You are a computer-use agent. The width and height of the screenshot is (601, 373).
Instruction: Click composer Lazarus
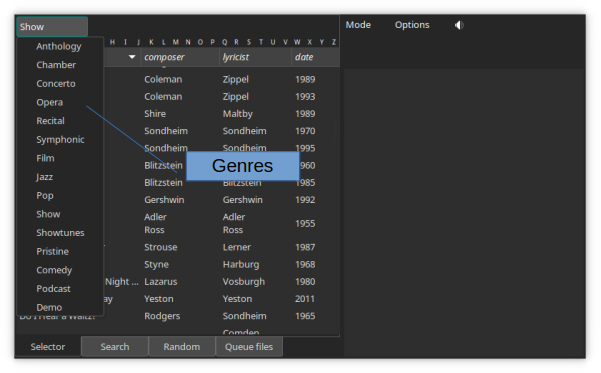pos(161,282)
